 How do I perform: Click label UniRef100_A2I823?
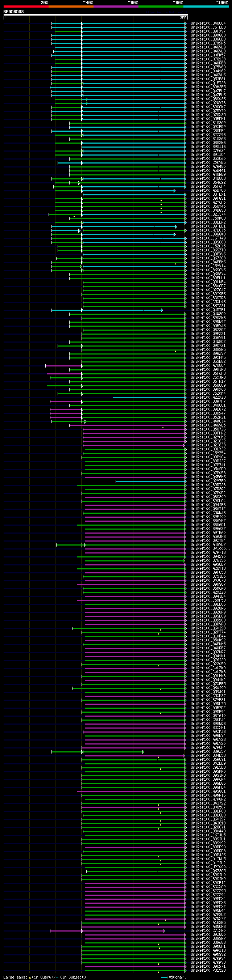tap(208, 445)
